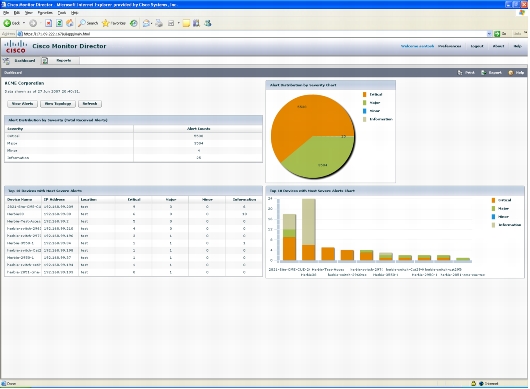Click the Informational swatch in bar chart legend
Screen dimensions: 530x389
click(493, 225)
